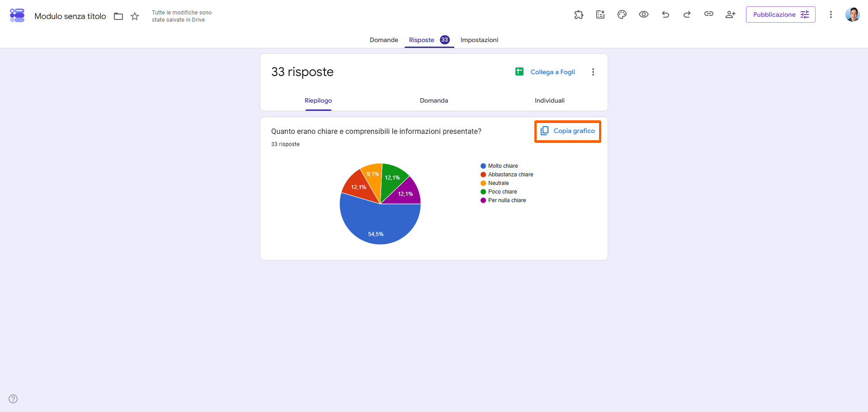Move form using the folder icon
Image resolution: width=868 pixels, height=412 pixels.
[118, 16]
